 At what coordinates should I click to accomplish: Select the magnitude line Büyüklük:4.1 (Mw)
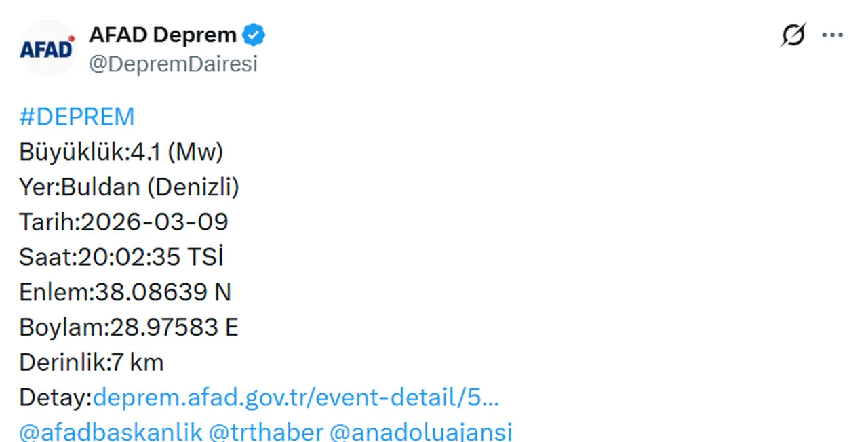coord(121,152)
